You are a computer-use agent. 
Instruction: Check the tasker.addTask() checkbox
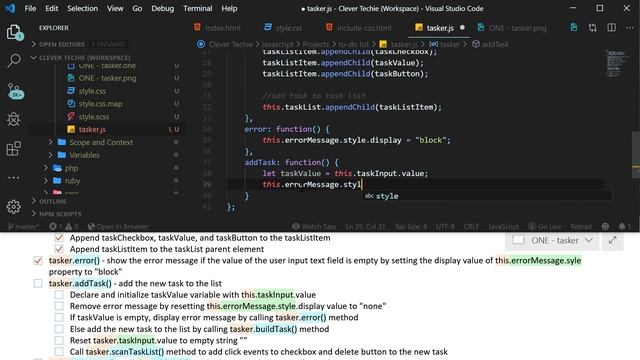38,283
